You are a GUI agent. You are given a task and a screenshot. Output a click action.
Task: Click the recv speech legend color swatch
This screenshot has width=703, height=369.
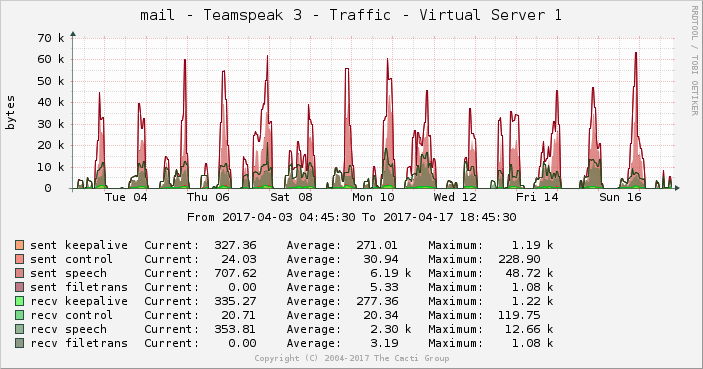click(x=19, y=329)
